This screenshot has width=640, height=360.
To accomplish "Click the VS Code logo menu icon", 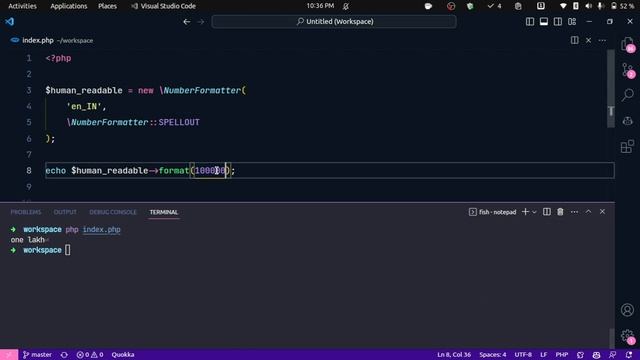I will pos(9,22).
